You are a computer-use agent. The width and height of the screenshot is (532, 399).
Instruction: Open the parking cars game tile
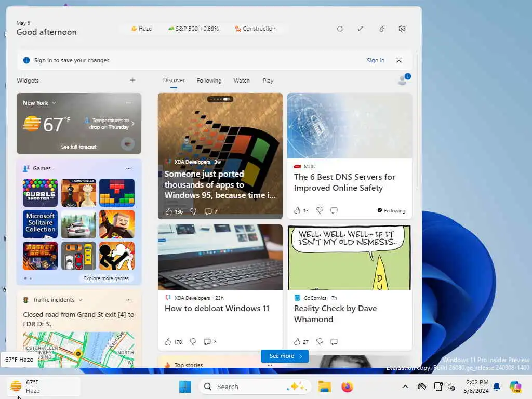point(79,256)
